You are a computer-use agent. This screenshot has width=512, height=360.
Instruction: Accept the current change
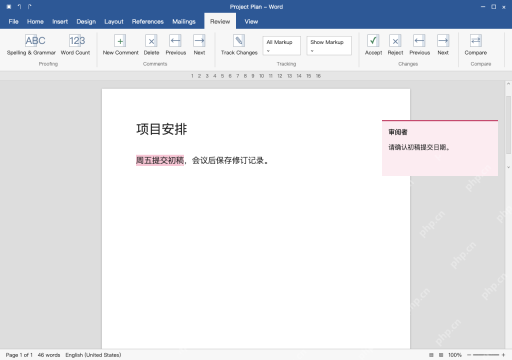[373, 45]
